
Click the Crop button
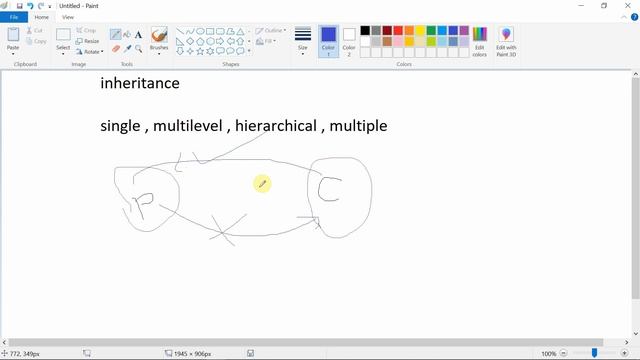[x=86, y=31]
